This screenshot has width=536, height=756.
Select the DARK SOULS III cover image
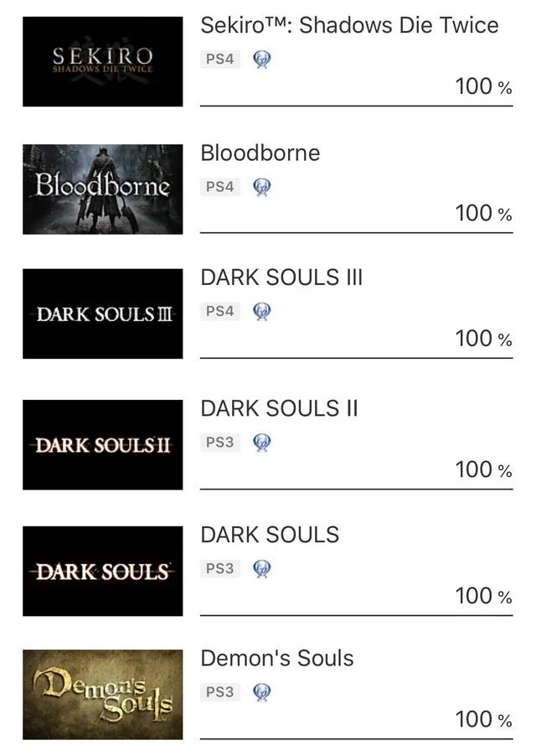point(102,313)
